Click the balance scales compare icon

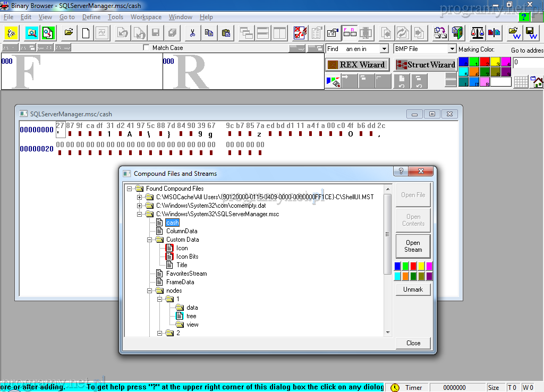click(x=478, y=33)
